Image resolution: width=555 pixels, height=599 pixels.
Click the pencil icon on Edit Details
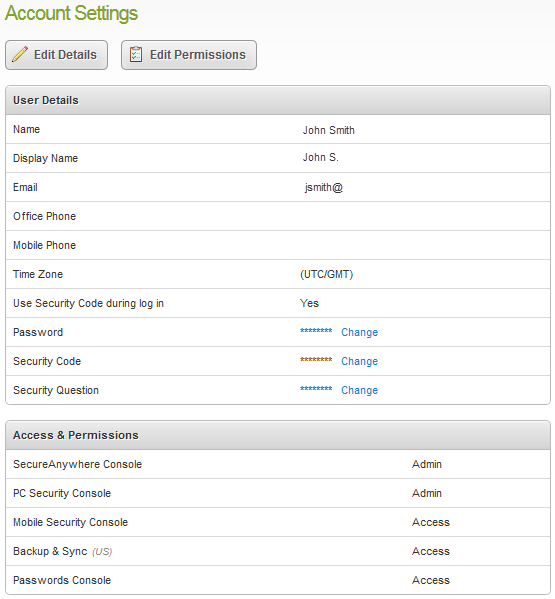click(x=20, y=54)
